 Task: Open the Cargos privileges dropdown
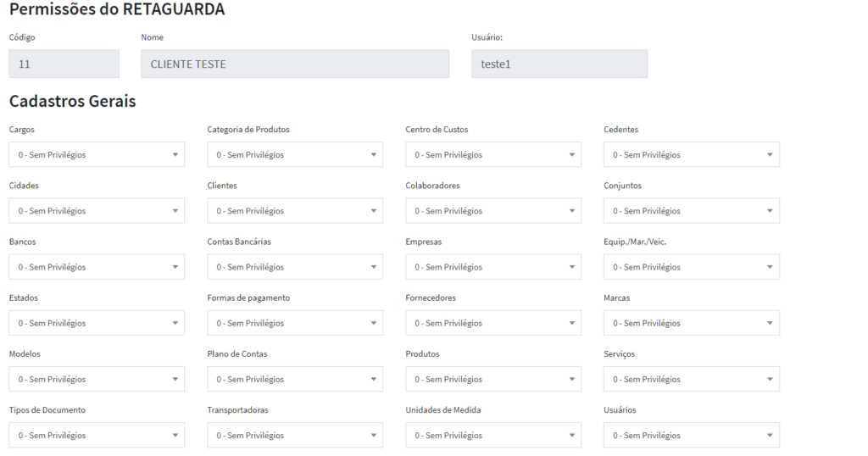tap(97, 155)
